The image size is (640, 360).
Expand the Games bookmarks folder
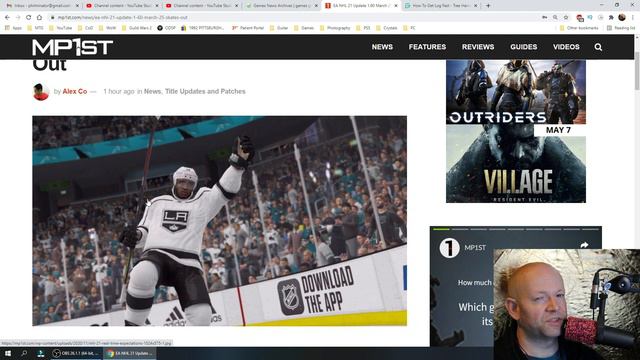coord(304,28)
